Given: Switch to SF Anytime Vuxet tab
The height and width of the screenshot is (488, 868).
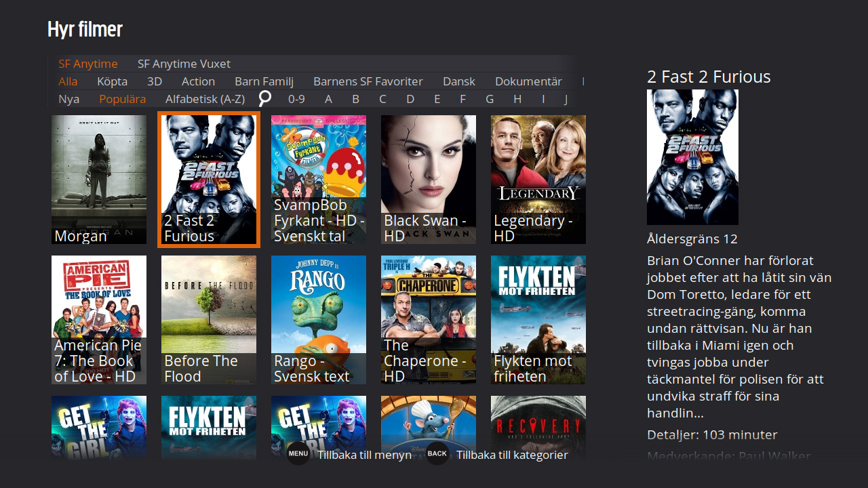Looking at the screenshot, I should coord(184,64).
